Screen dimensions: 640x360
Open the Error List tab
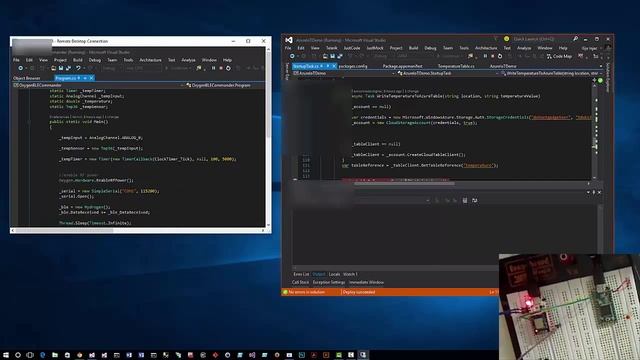click(x=301, y=274)
